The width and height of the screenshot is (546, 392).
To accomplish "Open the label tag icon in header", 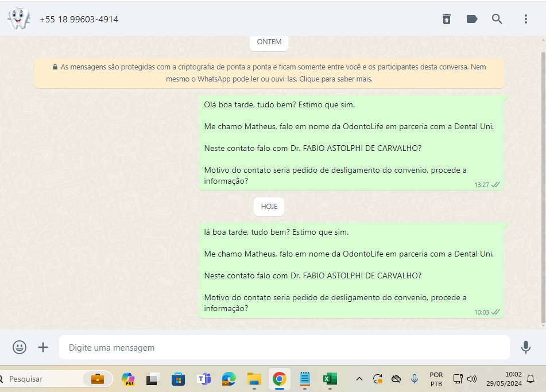I will pos(472,19).
